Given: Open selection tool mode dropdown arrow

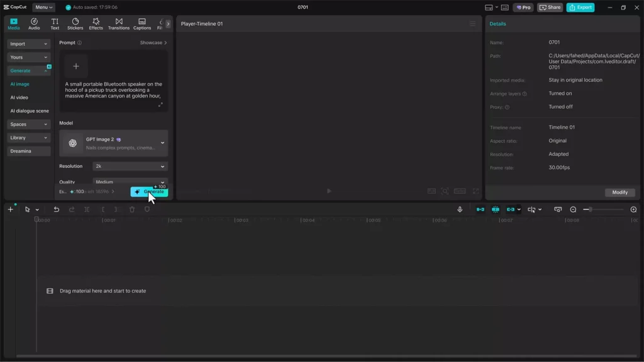Looking at the screenshot, I should pos(37,210).
